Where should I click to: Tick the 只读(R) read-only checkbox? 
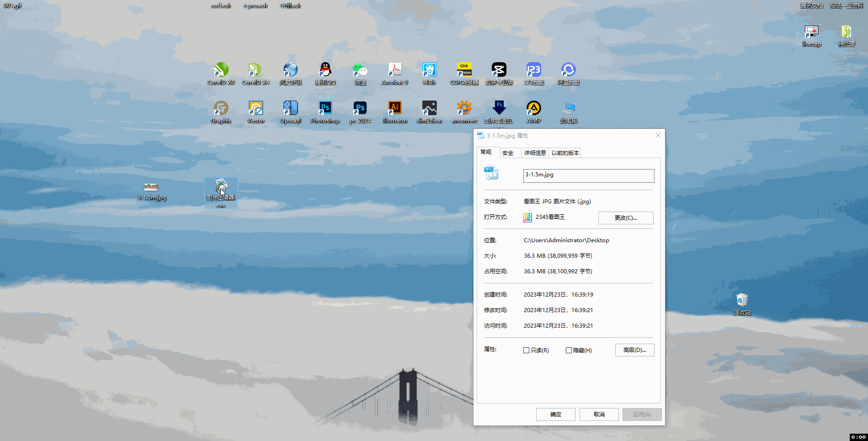point(526,351)
